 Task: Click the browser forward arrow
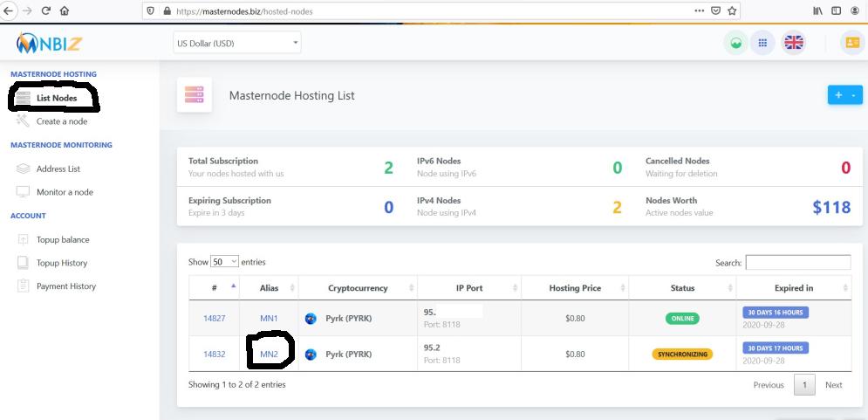click(27, 10)
